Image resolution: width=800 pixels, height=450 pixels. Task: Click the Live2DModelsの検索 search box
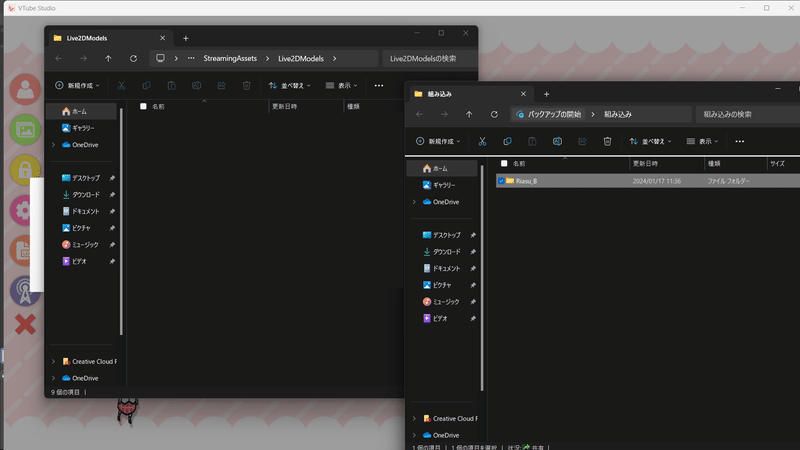(x=429, y=59)
